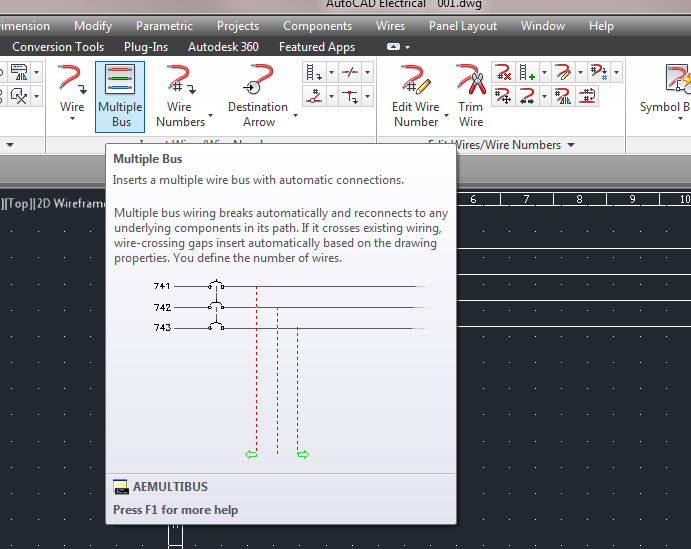Image resolution: width=691 pixels, height=549 pixels.
Task: Open dropdown next to insert ladder icon
Action: 331,72
